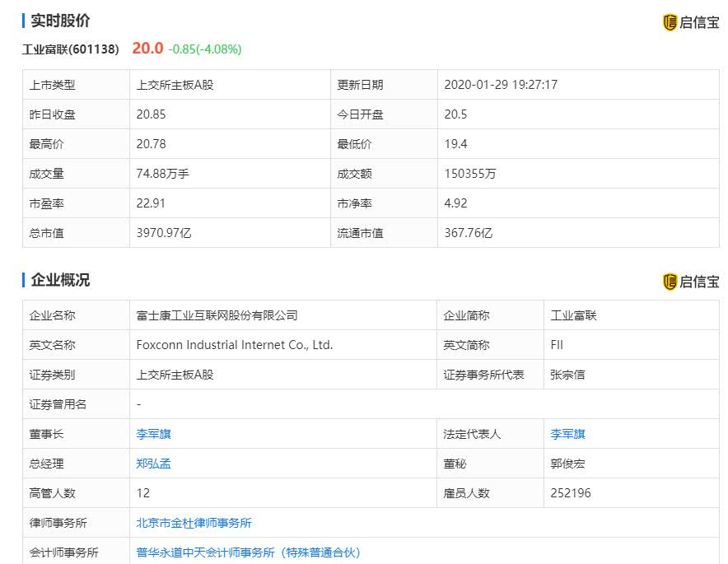Image resolution: width=728 pixels, height=564 pixels.
Task: Click 上交所主板A股 in 上市类型 row
Action: tap(175, 85)
